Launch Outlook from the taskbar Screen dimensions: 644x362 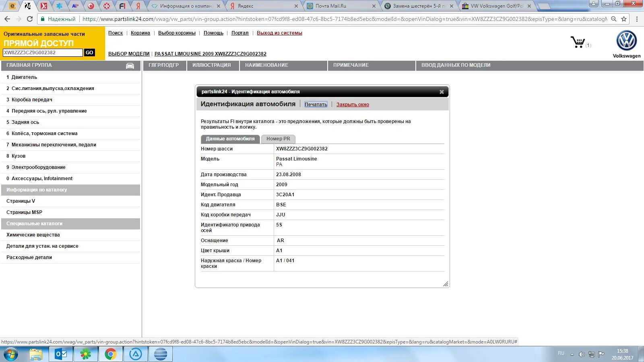[61, 354]
